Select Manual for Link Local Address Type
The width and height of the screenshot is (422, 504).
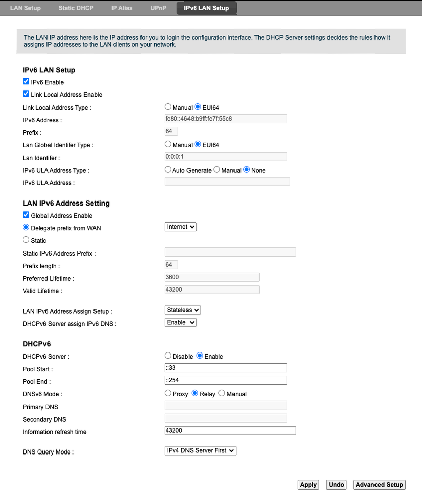click(168, 107)
